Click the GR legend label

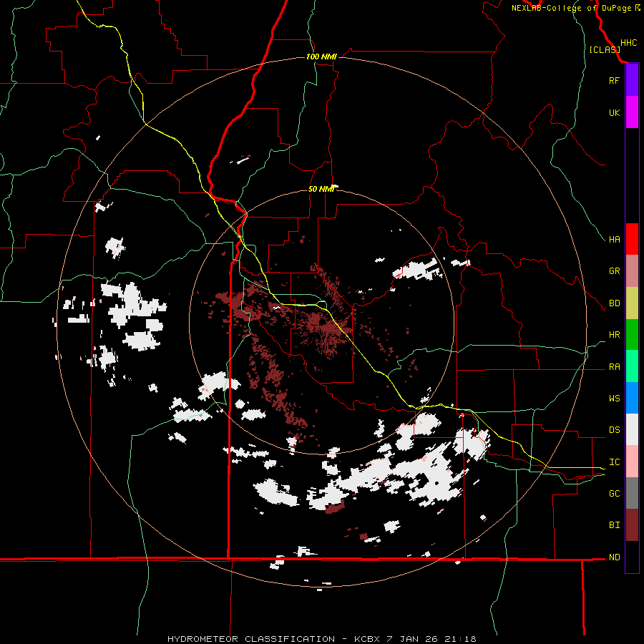point(614,271)
